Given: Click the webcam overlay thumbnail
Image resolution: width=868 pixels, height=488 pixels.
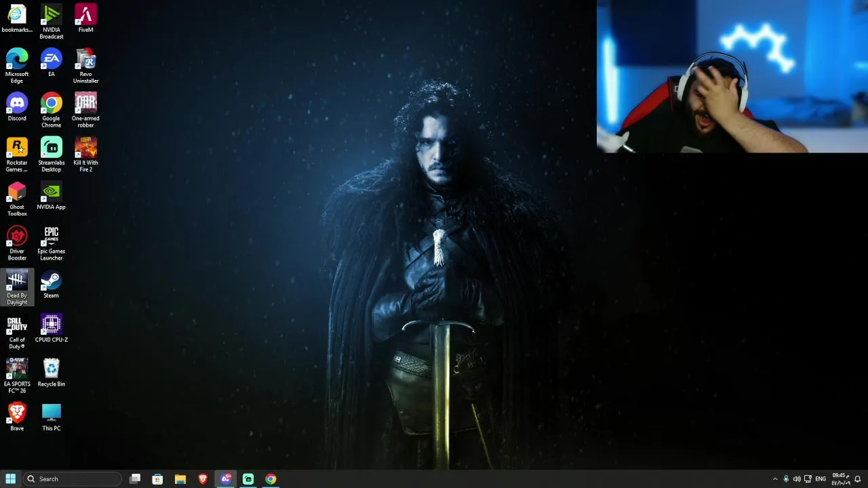Looking at the screenshot, I should [732, 76].
